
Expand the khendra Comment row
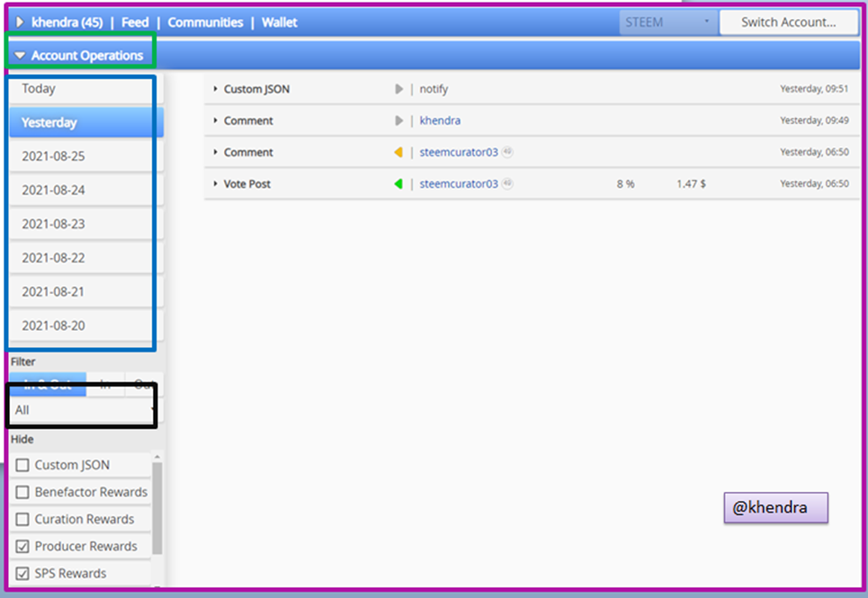pos(215,120)
